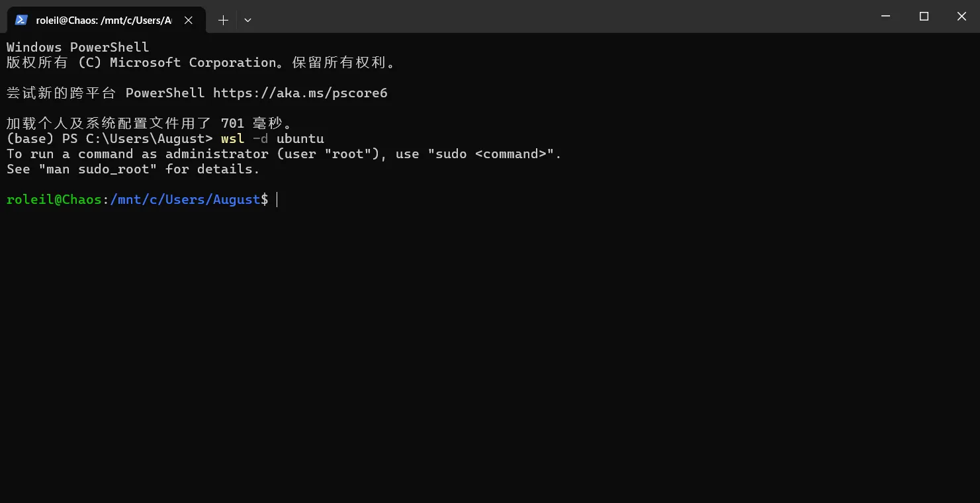Click the word "ubuntu" in the command
980x503 pixels.
[300, 139]
